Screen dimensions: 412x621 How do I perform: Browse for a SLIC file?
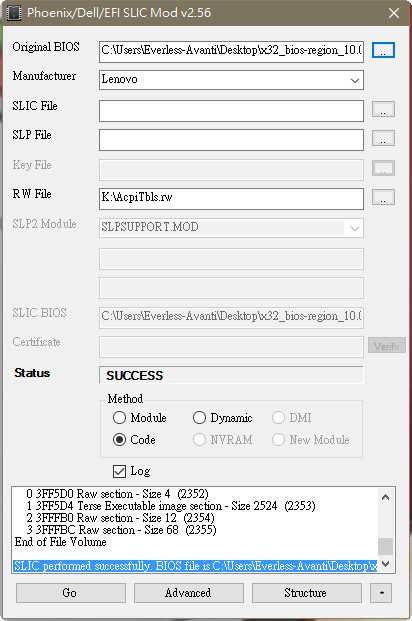(x=383, y=109)
